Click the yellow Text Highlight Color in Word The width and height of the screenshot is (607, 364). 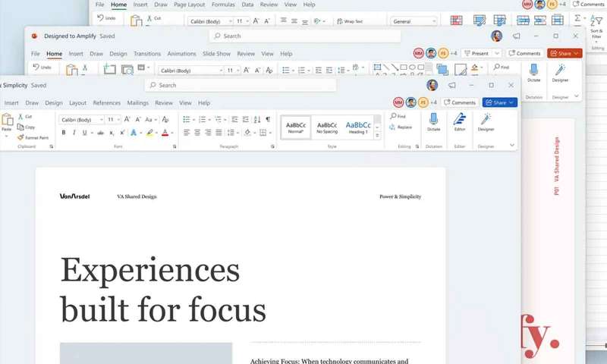coord(149,133)
